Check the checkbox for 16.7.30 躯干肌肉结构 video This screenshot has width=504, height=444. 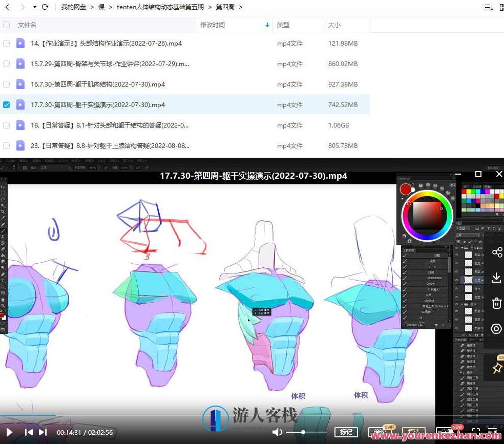[x=6, y=84]
